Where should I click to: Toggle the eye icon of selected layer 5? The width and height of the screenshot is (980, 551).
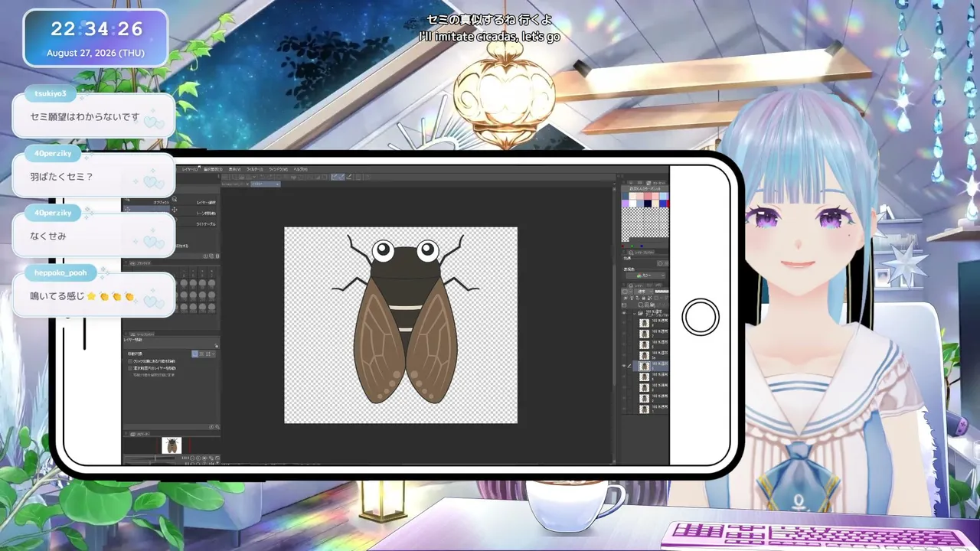click(623, 366)
